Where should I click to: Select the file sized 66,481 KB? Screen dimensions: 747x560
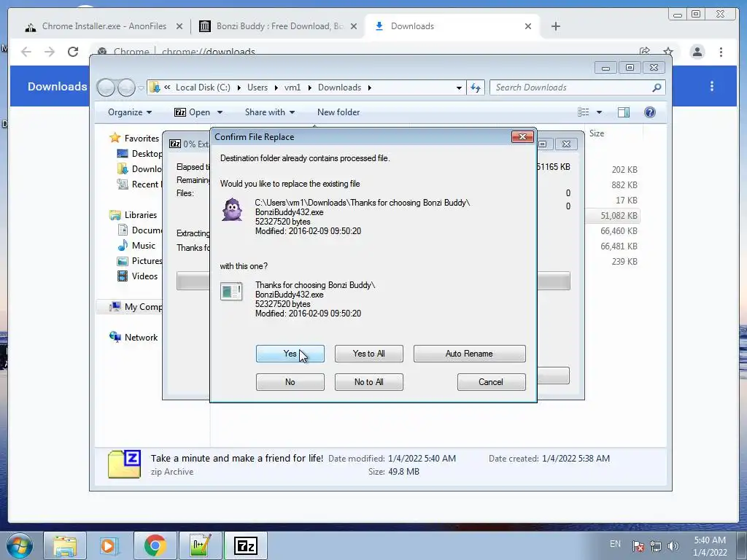point(619,246)
